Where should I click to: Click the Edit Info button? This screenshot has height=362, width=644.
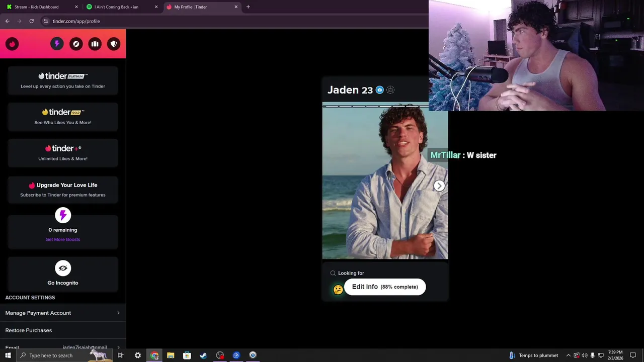coord(385,287)
